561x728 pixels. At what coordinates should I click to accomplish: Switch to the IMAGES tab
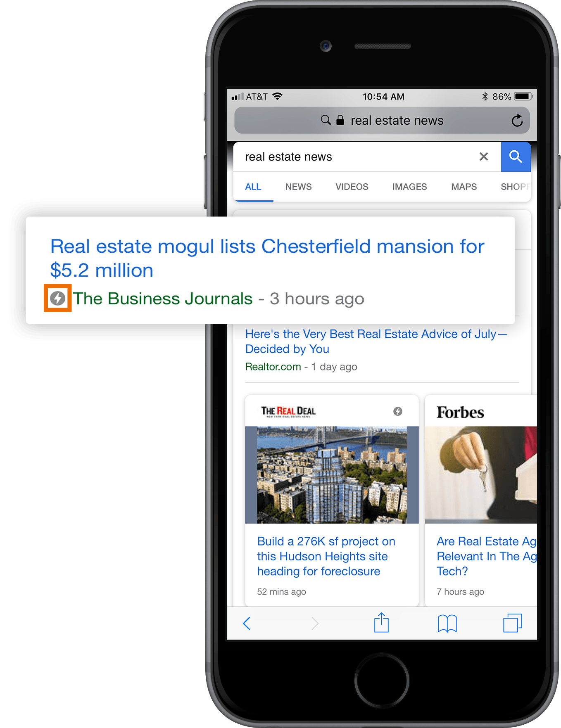tap(409, 187)
